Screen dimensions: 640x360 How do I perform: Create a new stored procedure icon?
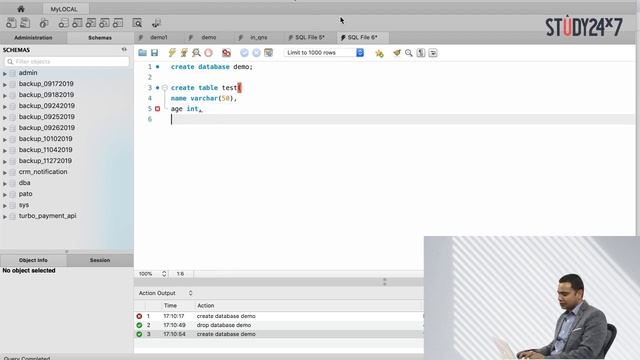104,23
